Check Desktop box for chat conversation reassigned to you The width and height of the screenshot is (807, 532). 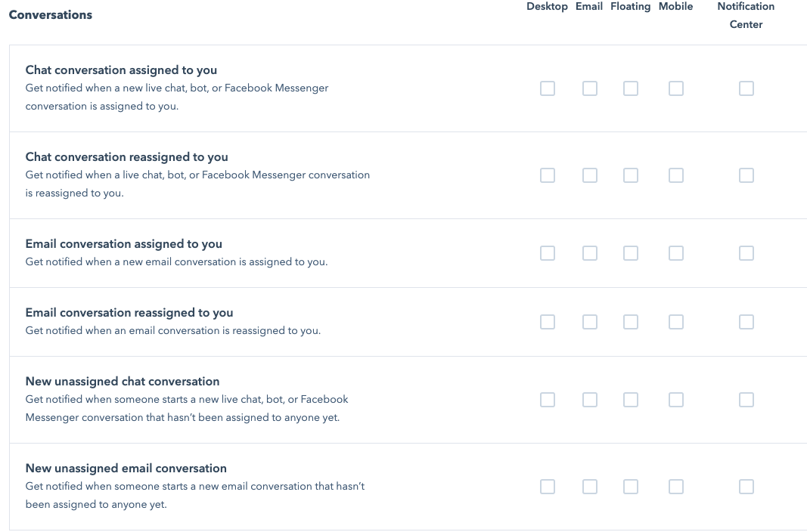pyautogui.click(x=548, y=175)
